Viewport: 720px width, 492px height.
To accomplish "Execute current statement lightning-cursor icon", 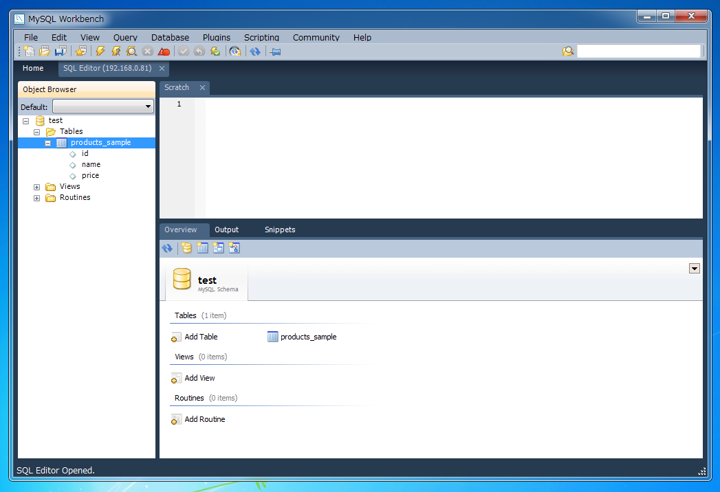I will (116, 51).
